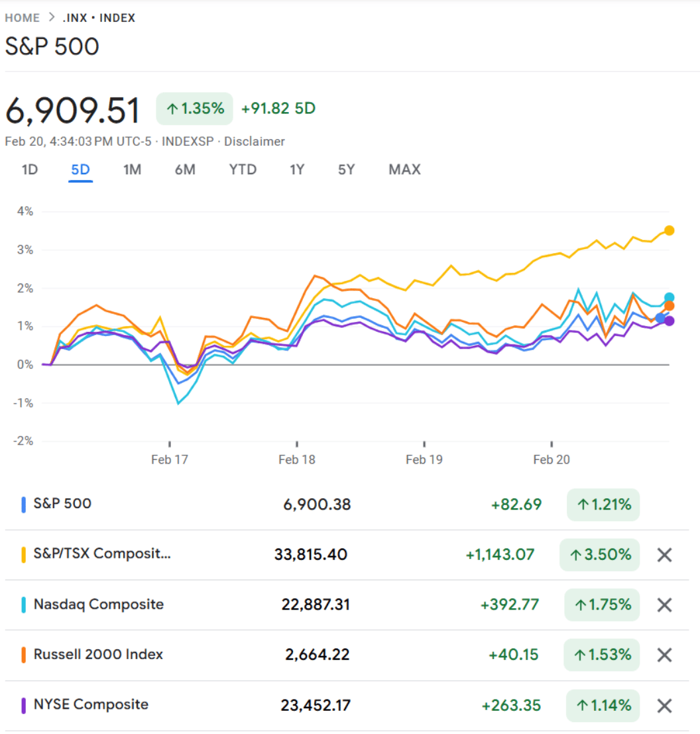The image size is (700, 734).
Task: Go to HOME breadcrumb link
Action: [x=22, y=18]
